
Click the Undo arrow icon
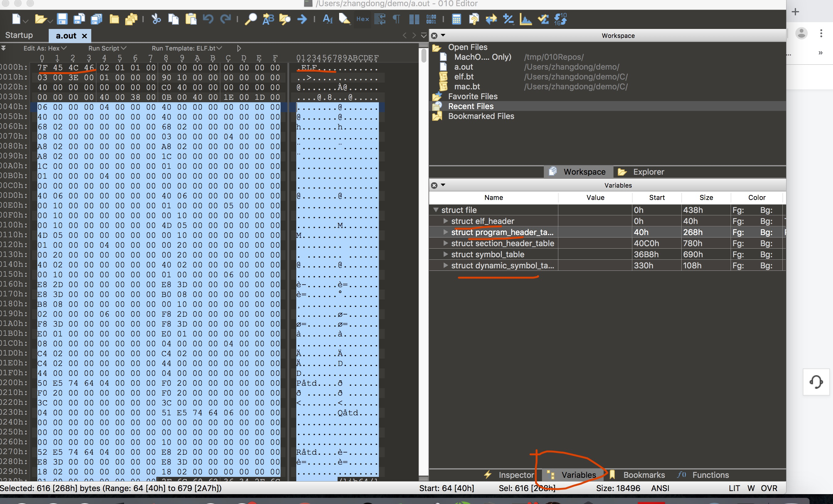[208, 19]
